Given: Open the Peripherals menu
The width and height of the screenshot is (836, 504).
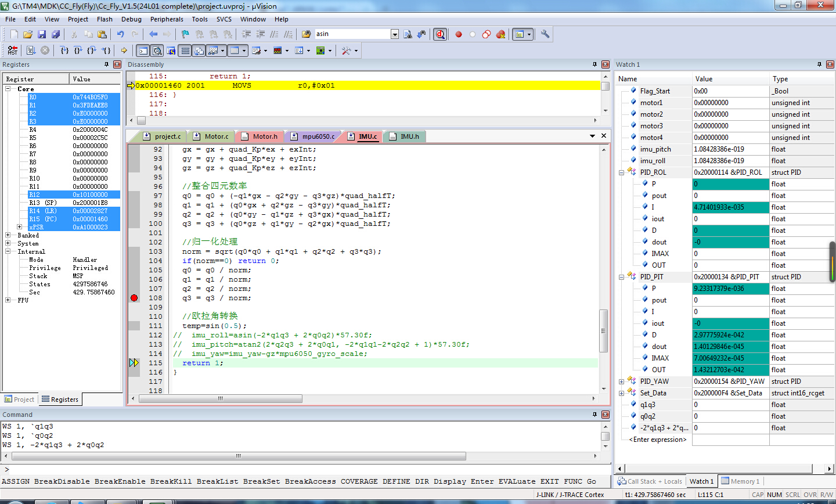Looking at the screenshot, I should pyautogui.click(x=167, y=19).
